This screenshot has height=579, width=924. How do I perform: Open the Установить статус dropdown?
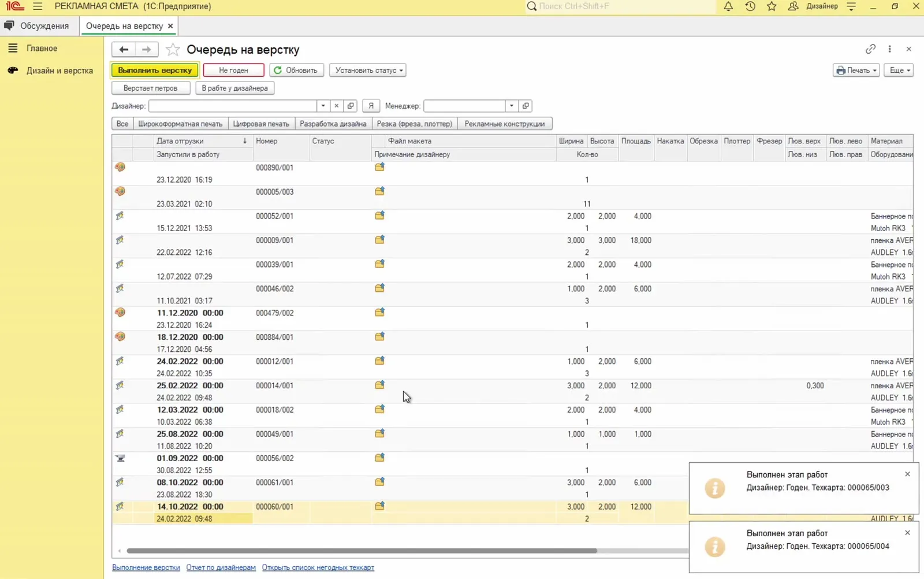coord(368,70)
